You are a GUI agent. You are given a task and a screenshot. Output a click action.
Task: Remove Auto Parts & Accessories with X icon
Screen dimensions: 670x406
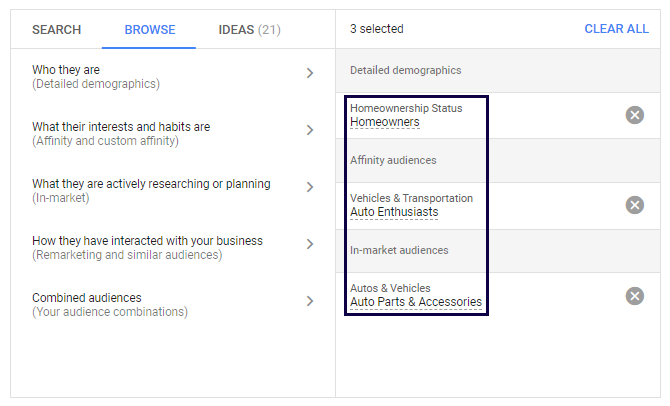point(634,295)
